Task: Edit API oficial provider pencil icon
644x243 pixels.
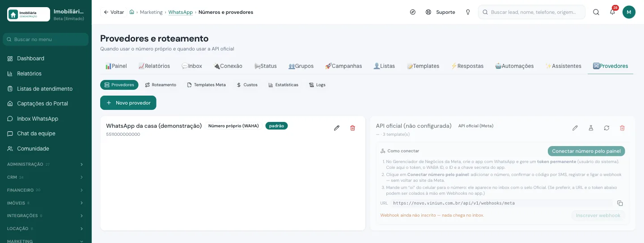Action: tap(575, 128)
